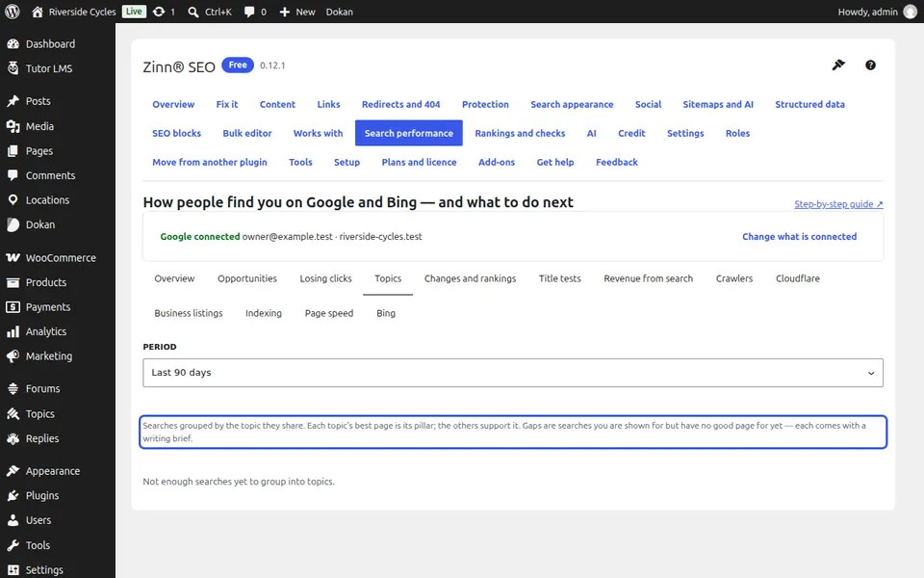The height and width of the screenshot is (578, 924).
Task: Go to the Redirects and 404 tab
Action: (400, 104)
